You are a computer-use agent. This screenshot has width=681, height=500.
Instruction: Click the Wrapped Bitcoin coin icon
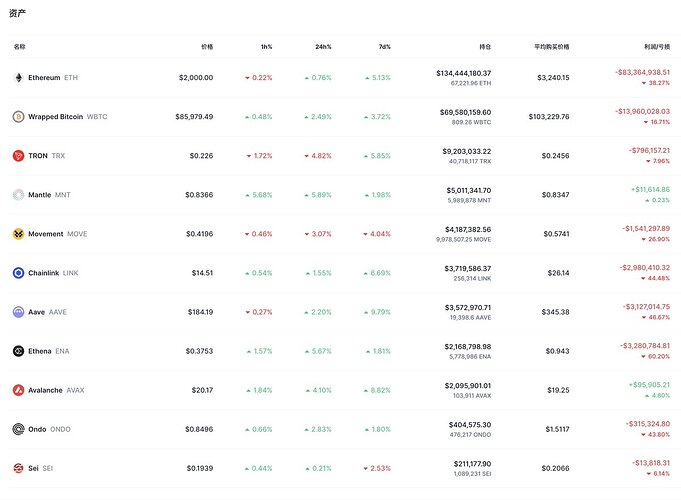18,117
